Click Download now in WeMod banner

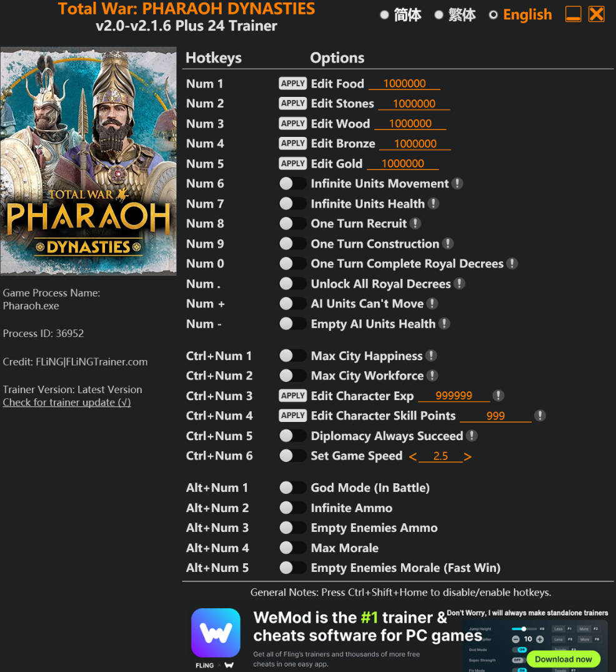(x=564, y=659)
